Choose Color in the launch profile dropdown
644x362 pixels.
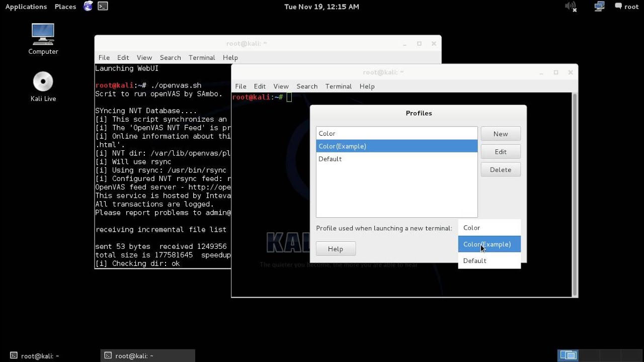point(489,228)
